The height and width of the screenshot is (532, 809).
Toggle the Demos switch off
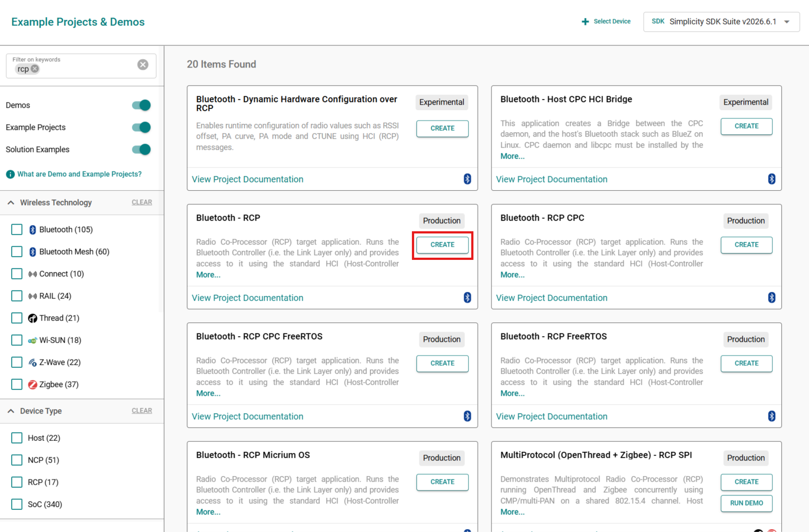(x=142, y=105)
